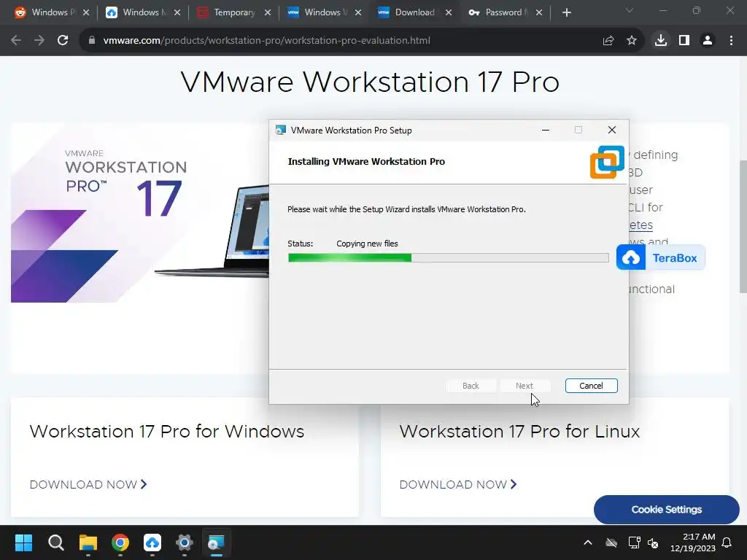Open Chrome three-dot menu
Screen dimensions: 747x560
tap(731, 41)
